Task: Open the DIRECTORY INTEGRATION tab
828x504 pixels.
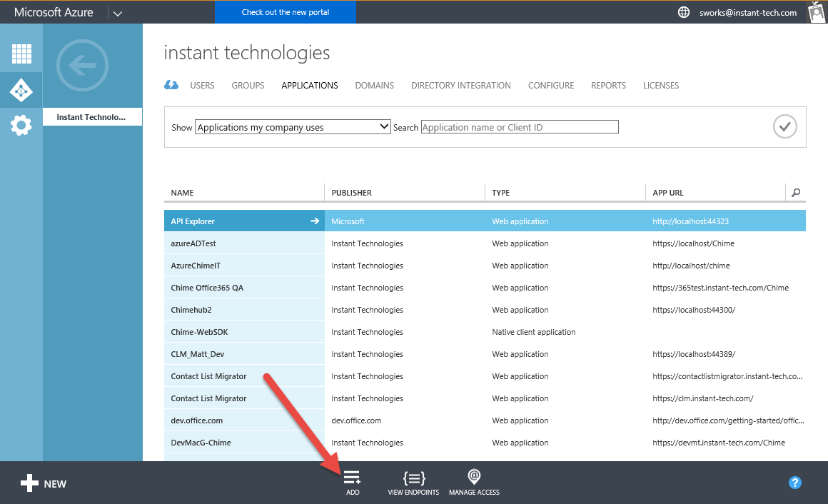Action: [461, 85]
